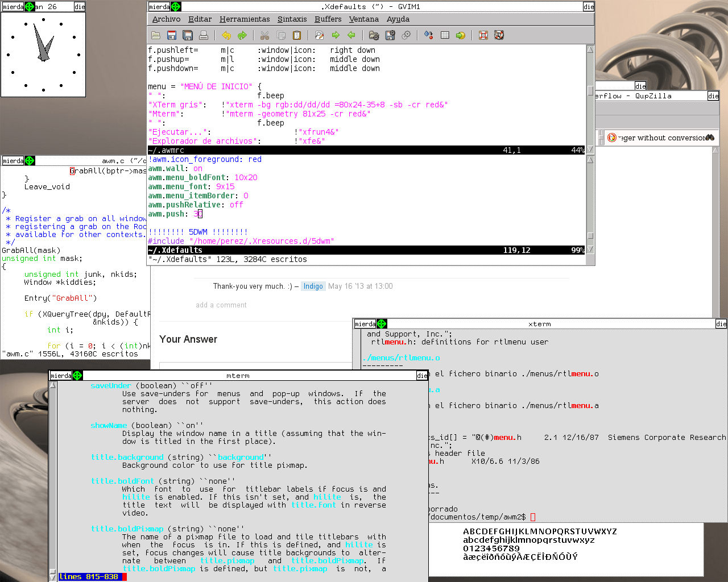Image resolution: width=728 pixels, height=582 pixels.
Task: Click 'title.boldFont' heading in mterm
Action: click(x=122, y=481)
